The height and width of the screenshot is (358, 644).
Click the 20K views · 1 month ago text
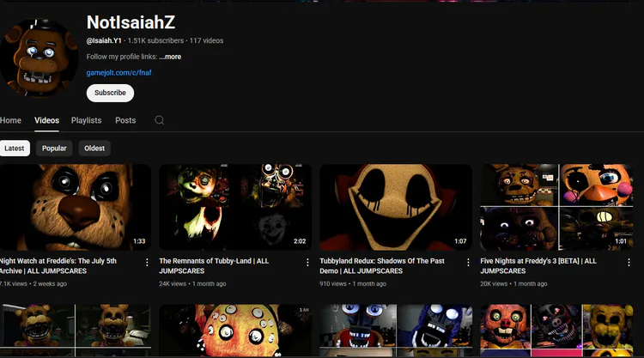coord(513,283)
